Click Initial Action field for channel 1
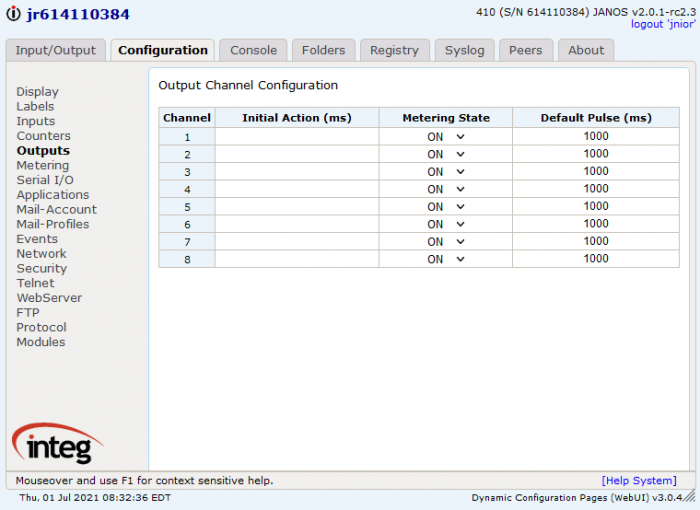700x510 pixels. (297, 137)
